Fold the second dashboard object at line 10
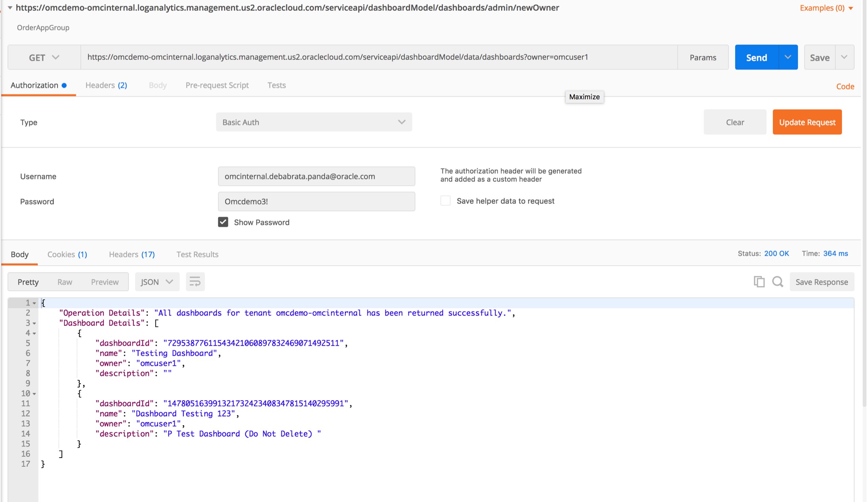Image resolution: width=868 pixels, height=502 pixels. coord(34,394)
